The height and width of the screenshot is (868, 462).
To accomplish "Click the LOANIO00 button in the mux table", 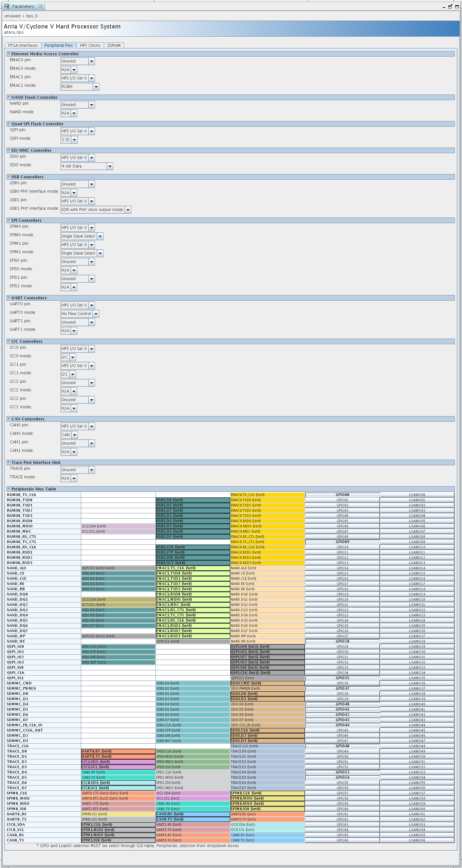I will click(x=417, y=495).
